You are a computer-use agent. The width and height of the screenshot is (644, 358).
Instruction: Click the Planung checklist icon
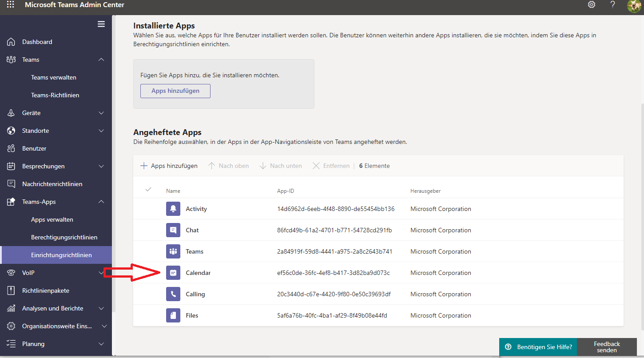(x=12, y=344)
